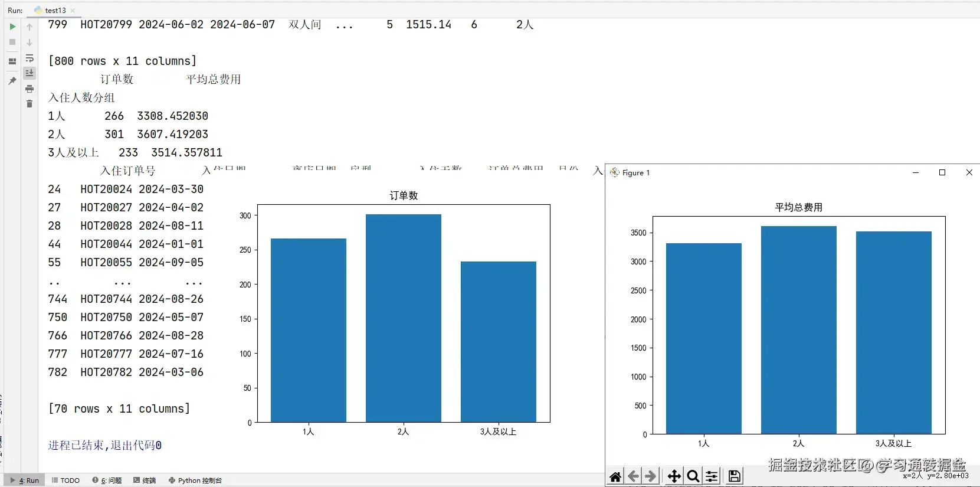Click the 3500 y-axis tick in Figure 1
The height and width of the screenshot is (487, 980).
(638, 233)
